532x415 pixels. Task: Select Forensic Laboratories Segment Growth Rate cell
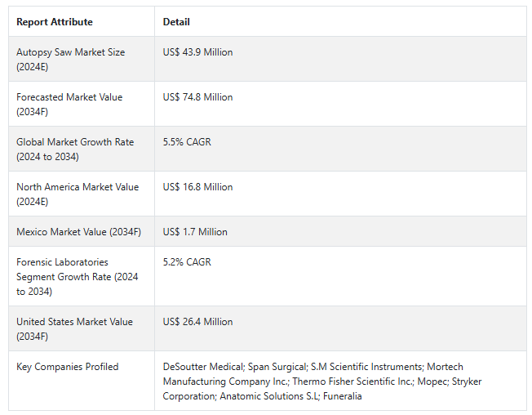[82, 276]
